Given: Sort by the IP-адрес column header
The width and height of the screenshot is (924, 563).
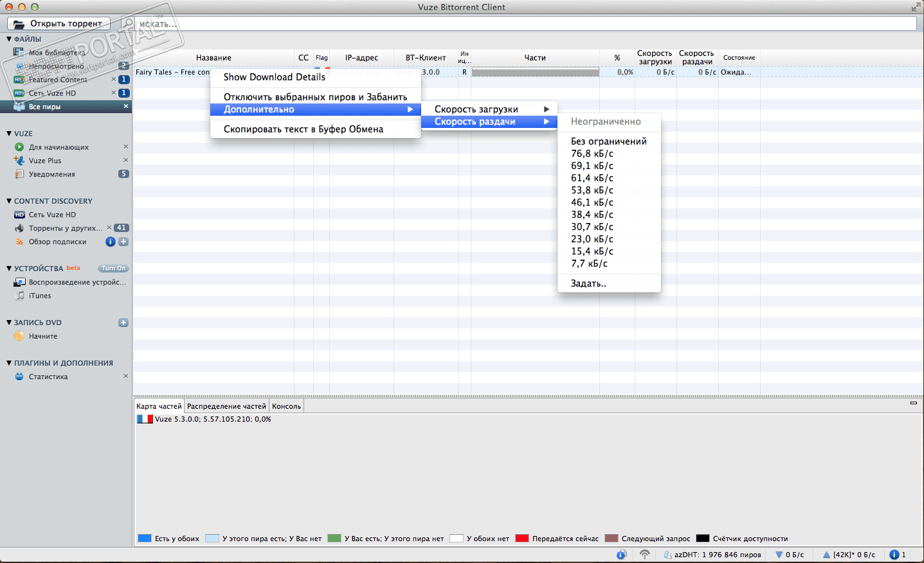Looking at the screenshot, I should click(x=361, y=58).
